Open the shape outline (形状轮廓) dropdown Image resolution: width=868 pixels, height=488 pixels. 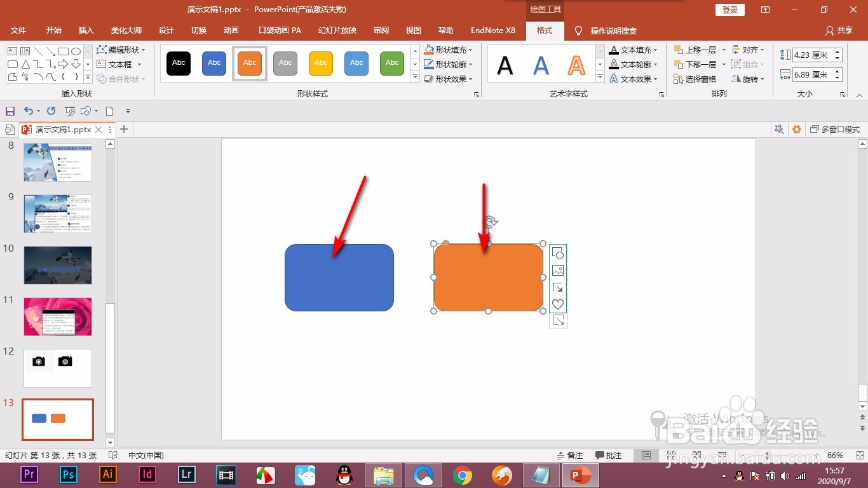coord(449,64)
